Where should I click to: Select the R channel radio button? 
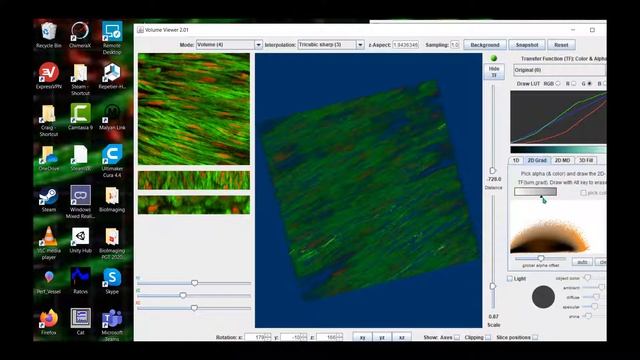pyautogui.click(x=573, y=84)
